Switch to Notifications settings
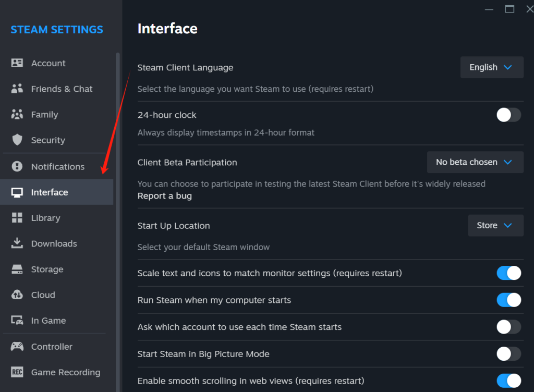534x392 pixels. click(x=56, y=166)
